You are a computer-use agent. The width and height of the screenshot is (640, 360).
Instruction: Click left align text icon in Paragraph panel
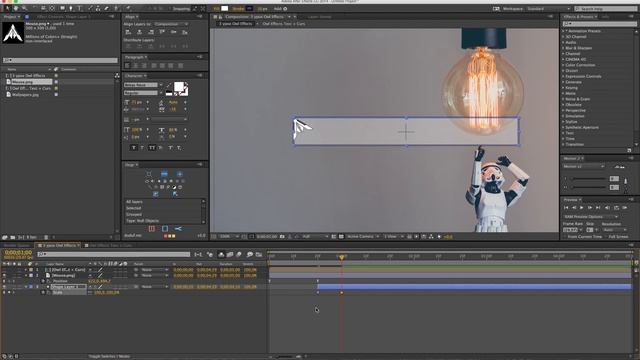(127, 65)
